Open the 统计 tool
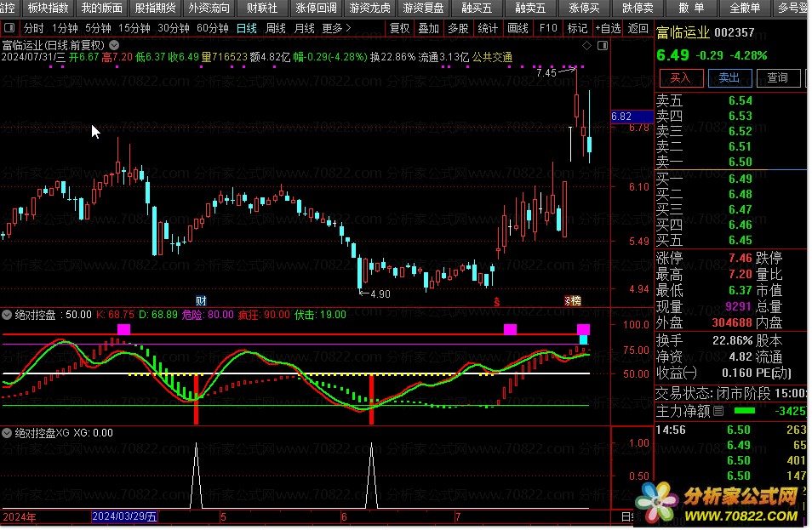This screenshot has height=530, width=812. (488, 28)
